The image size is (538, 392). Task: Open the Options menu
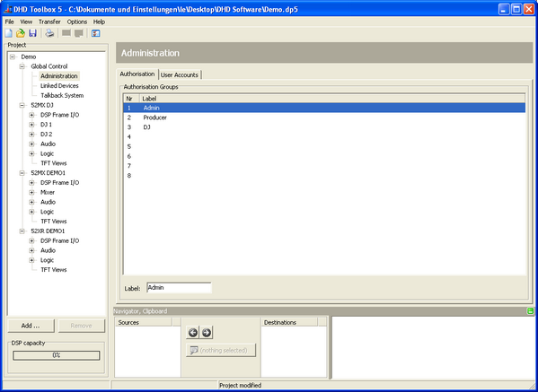click(x=77, y=22)
